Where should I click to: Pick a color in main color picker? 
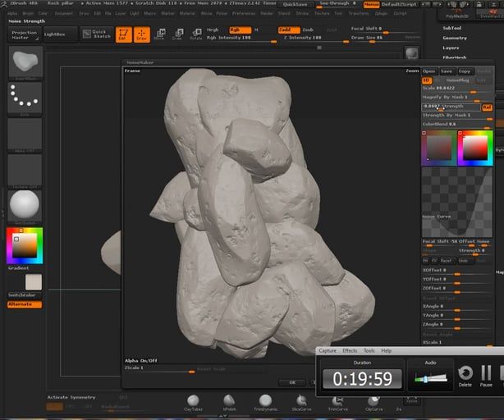point(25,245)
